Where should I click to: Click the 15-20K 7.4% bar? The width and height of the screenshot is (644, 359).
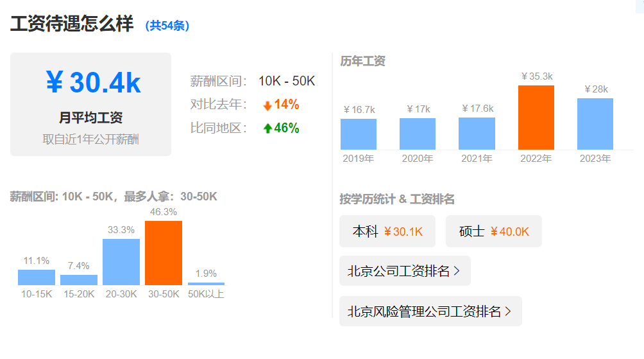(79, 280)
